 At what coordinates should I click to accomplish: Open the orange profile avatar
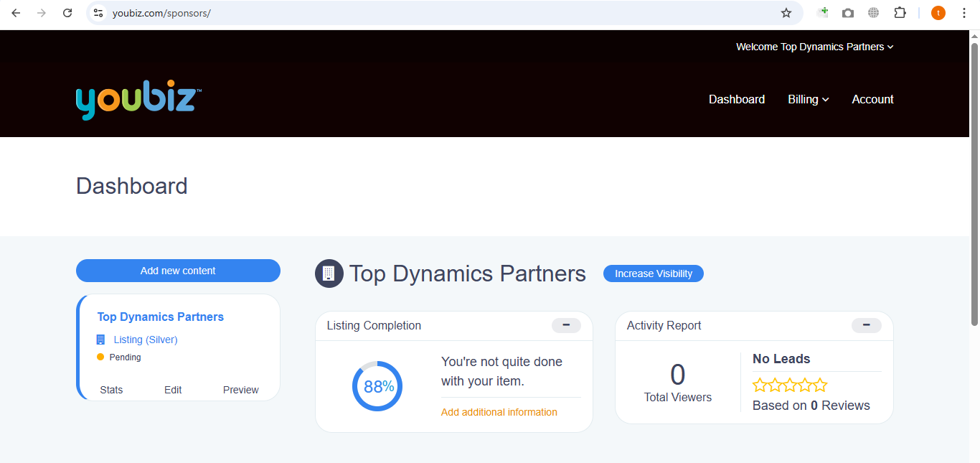(938, 13)
